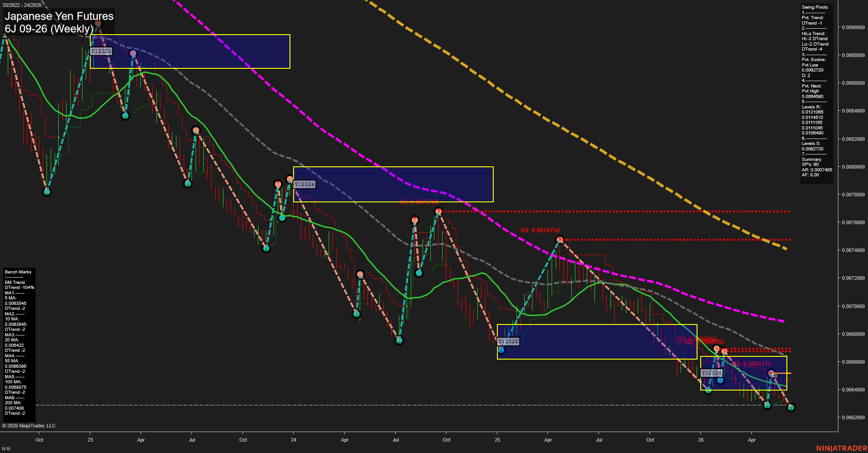
Task: Click the 5 MA: label in Bench Marks
Action: 11,298
